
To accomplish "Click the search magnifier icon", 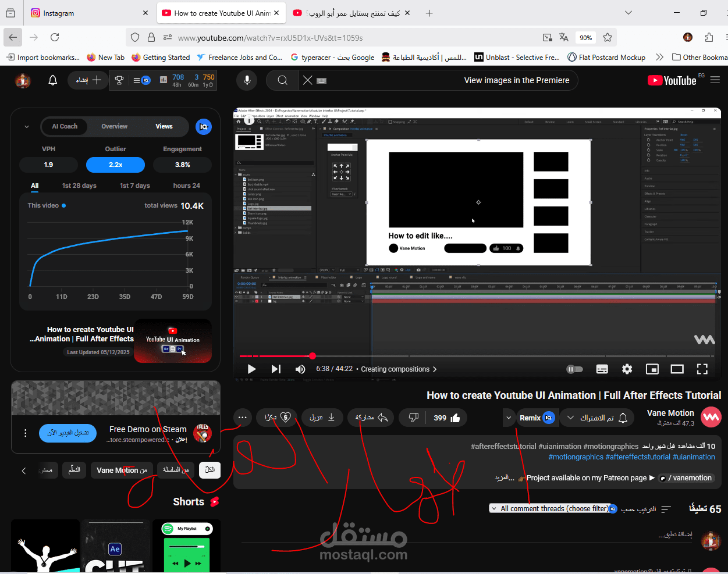I will (282, 80).
